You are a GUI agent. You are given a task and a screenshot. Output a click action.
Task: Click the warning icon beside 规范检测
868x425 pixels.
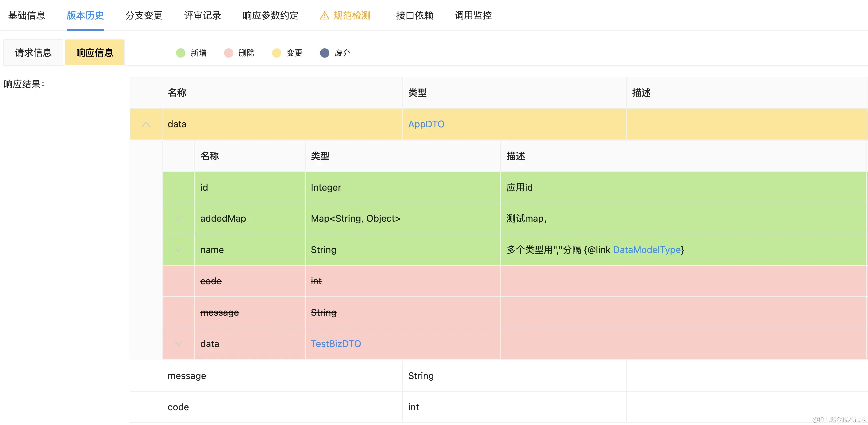tap(324, 16)
